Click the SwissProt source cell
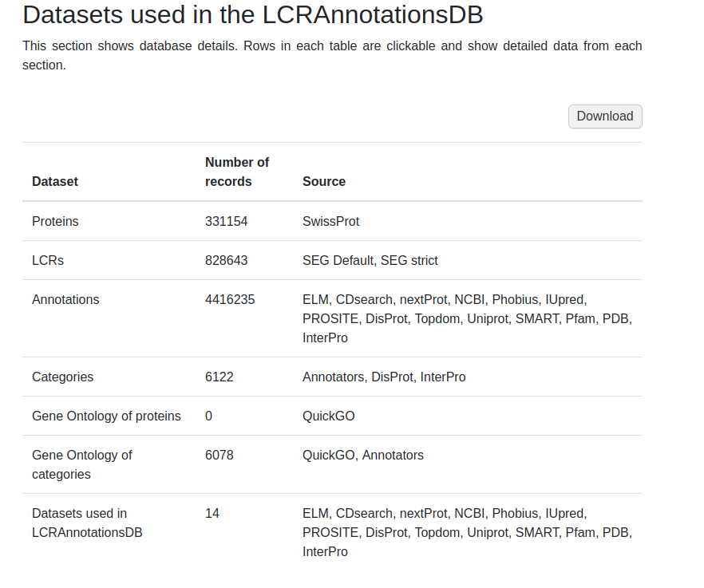704x588 pixels. click(331, 221)
